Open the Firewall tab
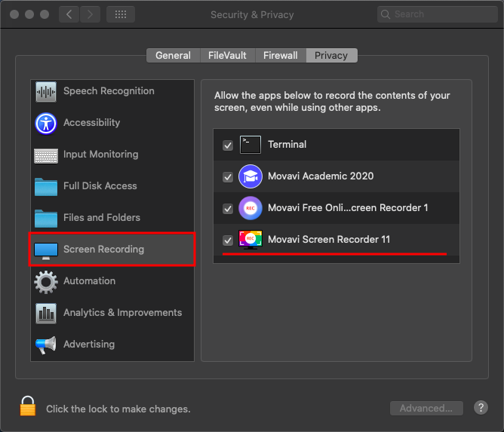Viewport: 504px width, 432px height. coord(281,56)
